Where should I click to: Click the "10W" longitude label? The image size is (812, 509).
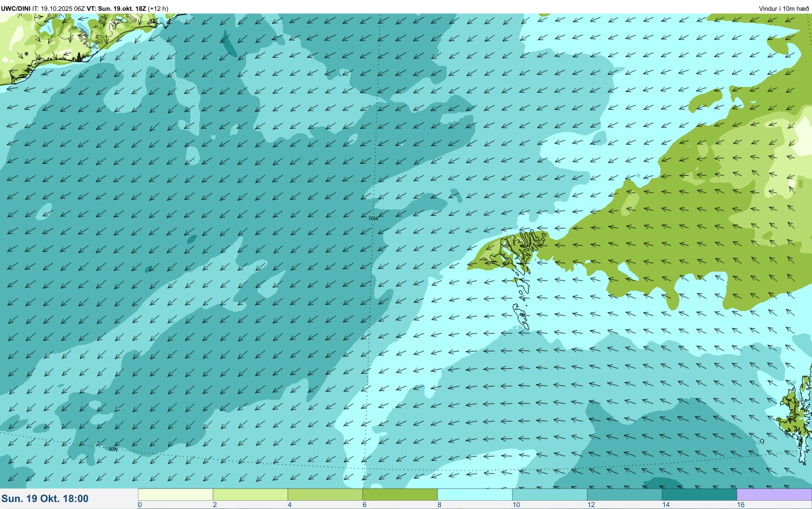click(x=373, y=218)
